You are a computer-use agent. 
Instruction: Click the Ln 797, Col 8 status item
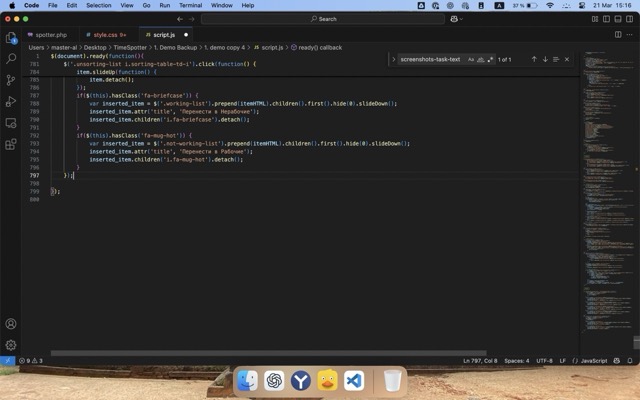click(480, 360)
